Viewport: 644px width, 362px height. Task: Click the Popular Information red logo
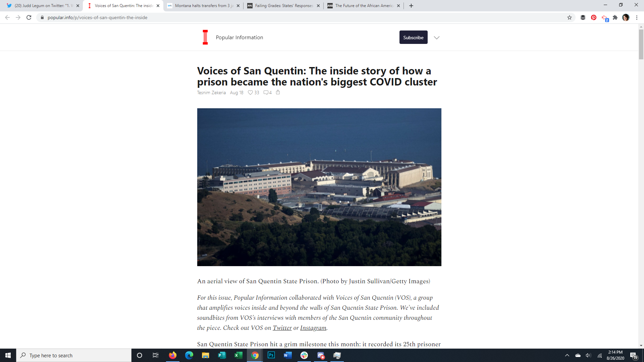click(205, 37)
